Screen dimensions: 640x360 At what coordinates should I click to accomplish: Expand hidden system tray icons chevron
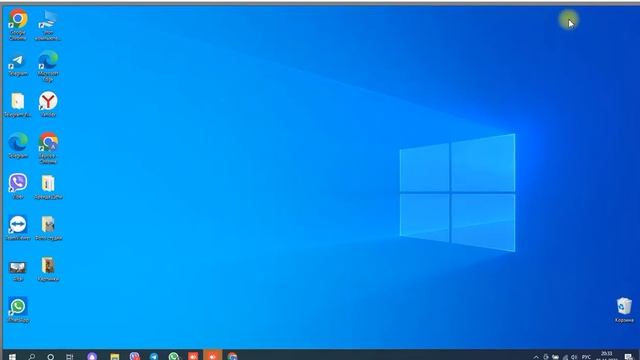[x=536, y=357]
